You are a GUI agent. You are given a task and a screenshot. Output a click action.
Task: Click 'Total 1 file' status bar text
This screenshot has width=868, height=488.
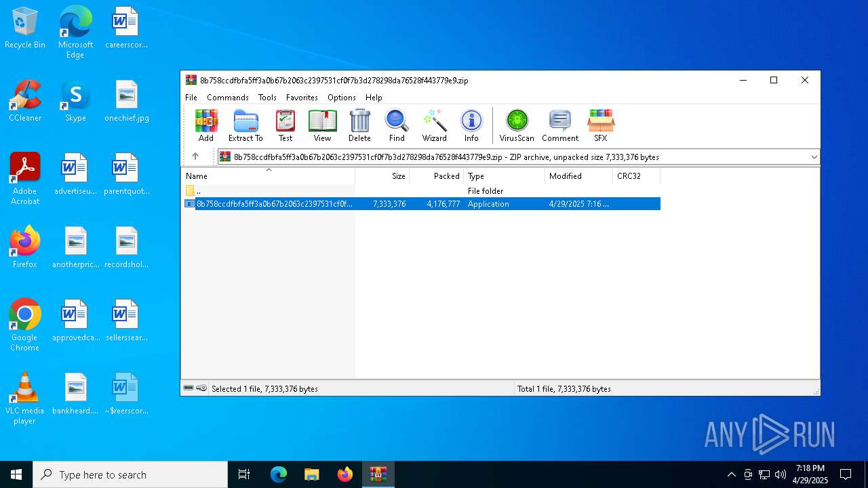tap(564, 389)
